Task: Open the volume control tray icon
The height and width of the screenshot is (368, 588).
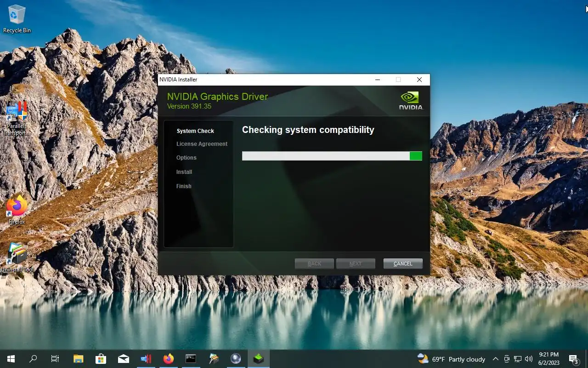Action: click(529, 359)
